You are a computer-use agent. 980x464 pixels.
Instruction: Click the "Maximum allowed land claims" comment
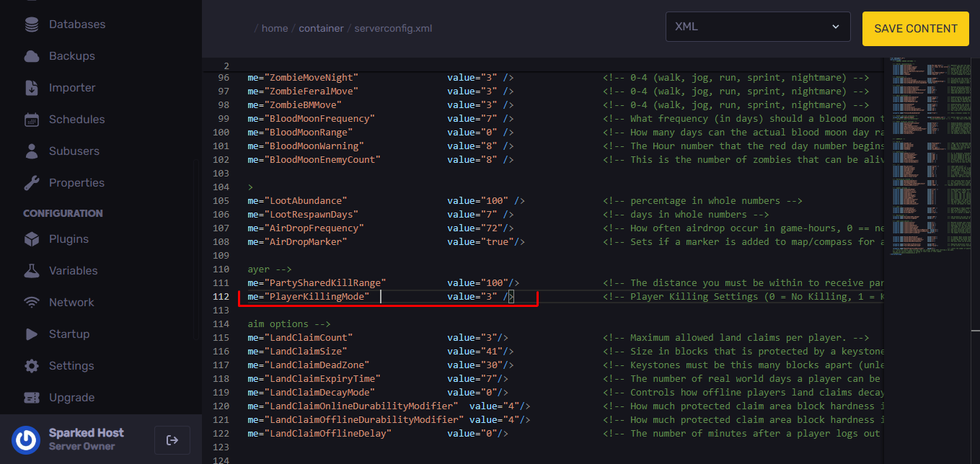tap(736, 338)
